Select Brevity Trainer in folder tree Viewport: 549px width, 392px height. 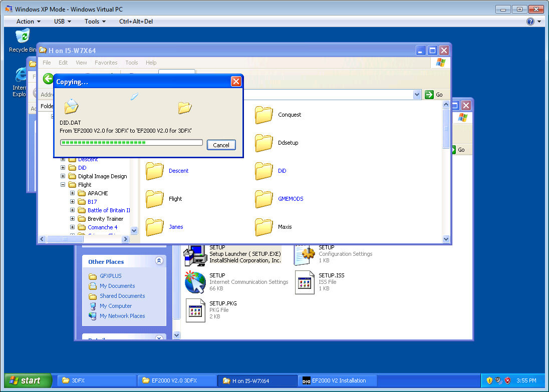105,219
